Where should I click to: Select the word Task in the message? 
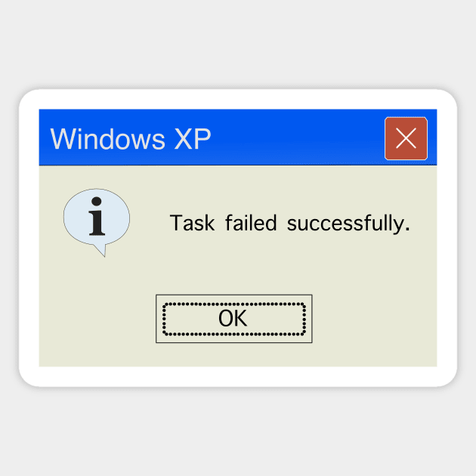tap(192, 223)
